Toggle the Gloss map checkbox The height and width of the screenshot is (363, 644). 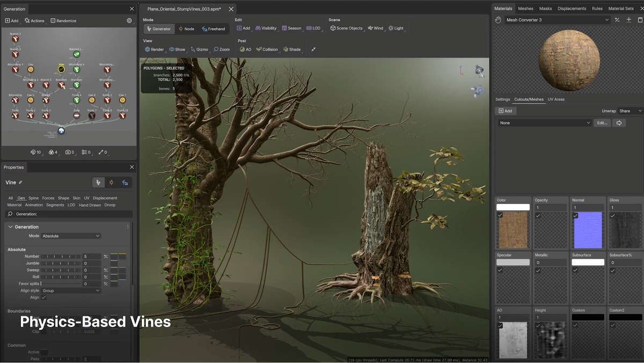tap(613, 215)
